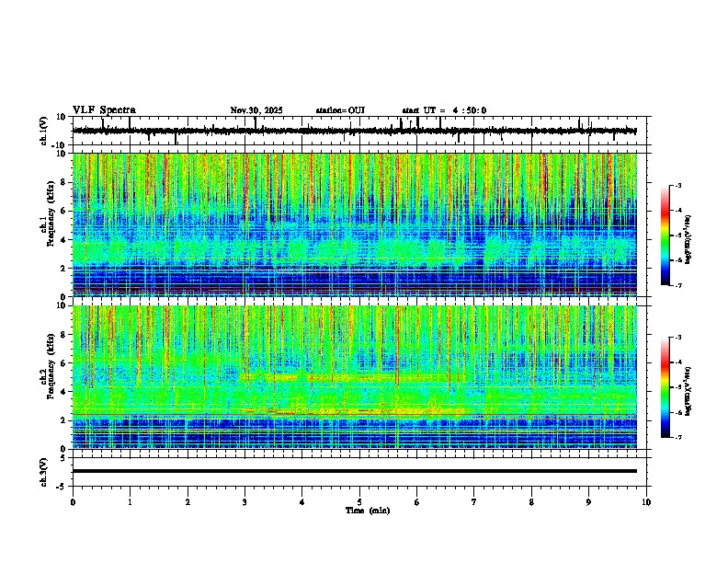Click time axis tick label "7"
The height and width of the screenshot is (563, 728).
point(474,502)
